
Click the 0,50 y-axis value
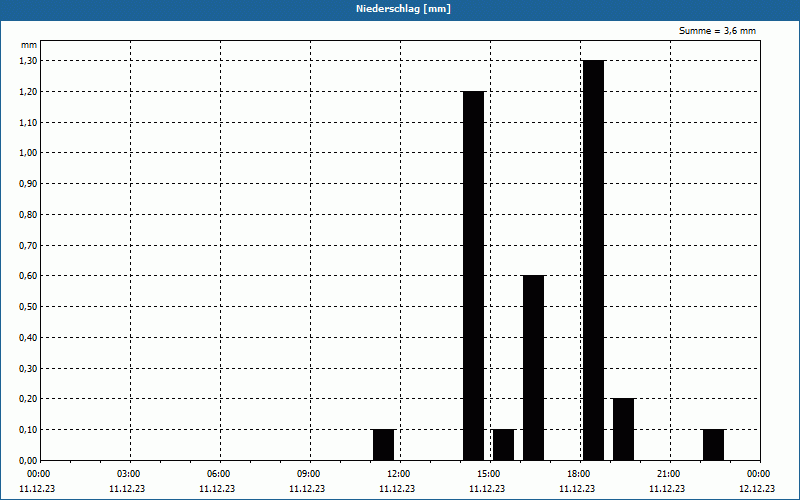[28, 307]
